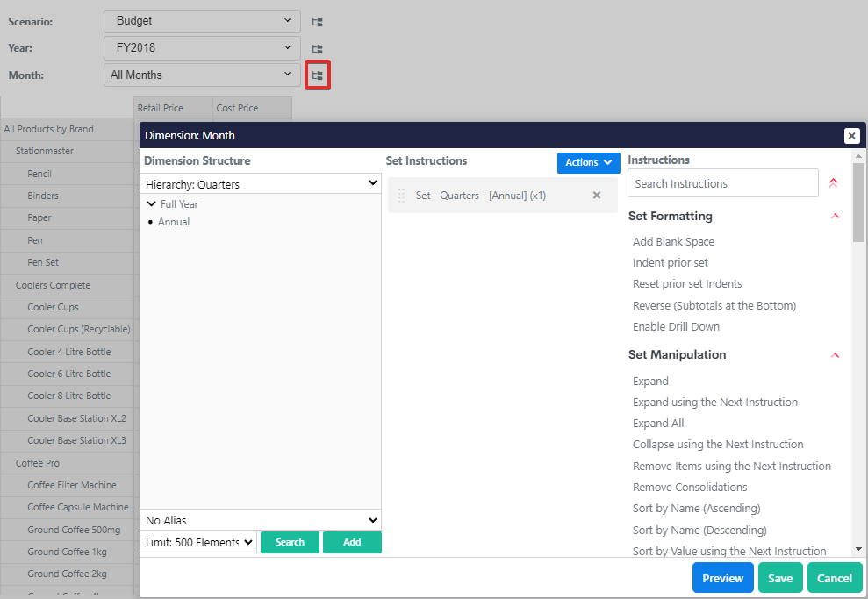Click the Preview button
The height and width of the screenshot is (599, 868).
pos(722,578)
